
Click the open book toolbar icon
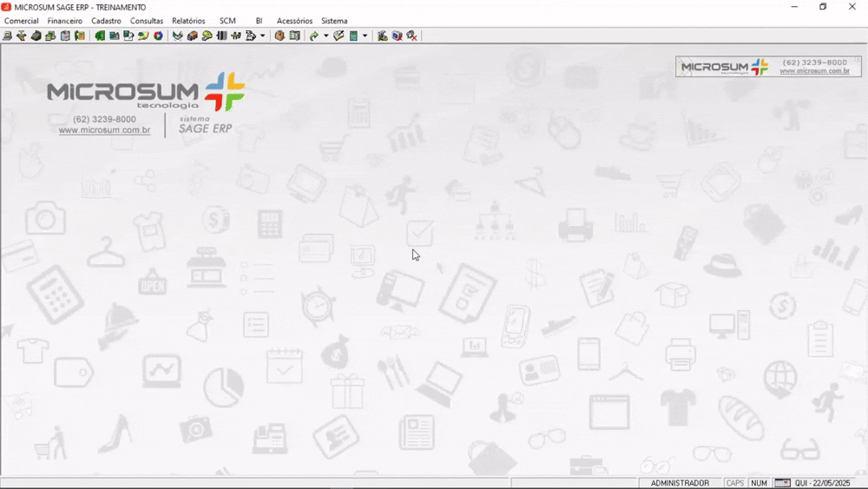294,36
